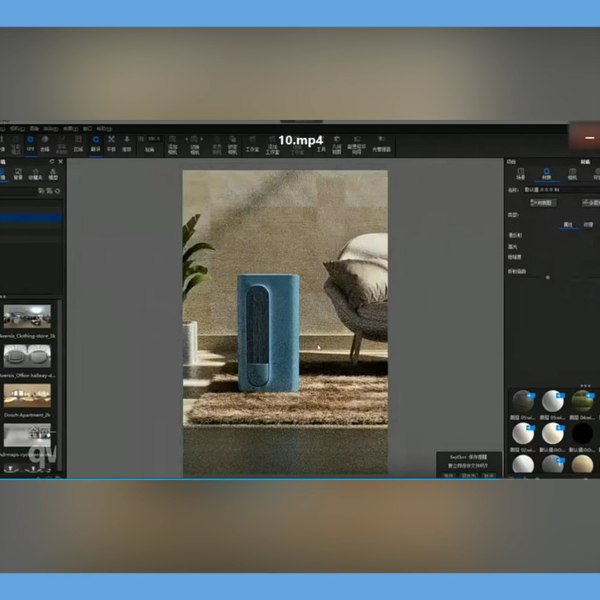The image size is (600, 600).
Task: Toggle GPU rendering mode in toolbar
Action: pyautogui.click(x=30, y=143)
